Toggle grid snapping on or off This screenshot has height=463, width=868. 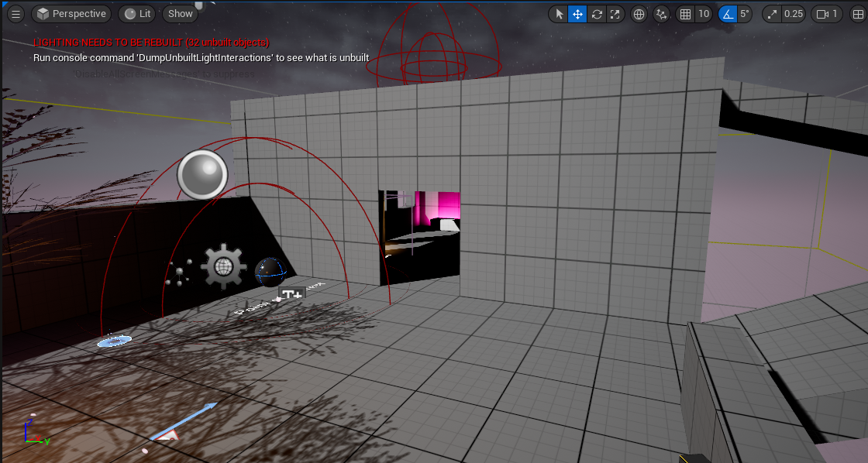[685, 15]
